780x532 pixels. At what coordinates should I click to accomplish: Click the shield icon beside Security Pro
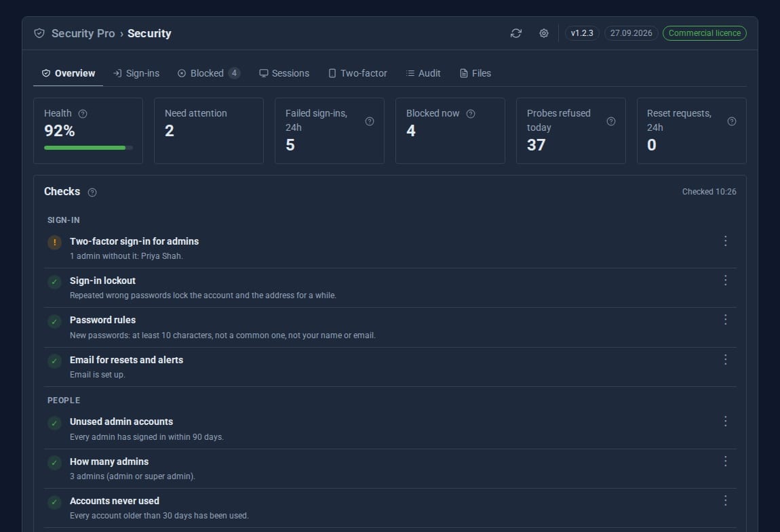(39, 33)
